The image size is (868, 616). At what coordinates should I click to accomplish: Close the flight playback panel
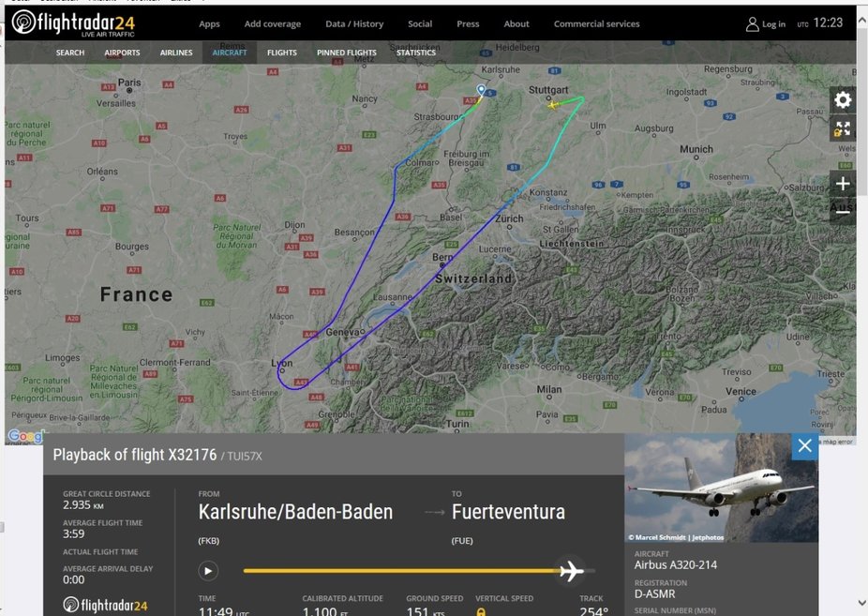tap(805, 445)
